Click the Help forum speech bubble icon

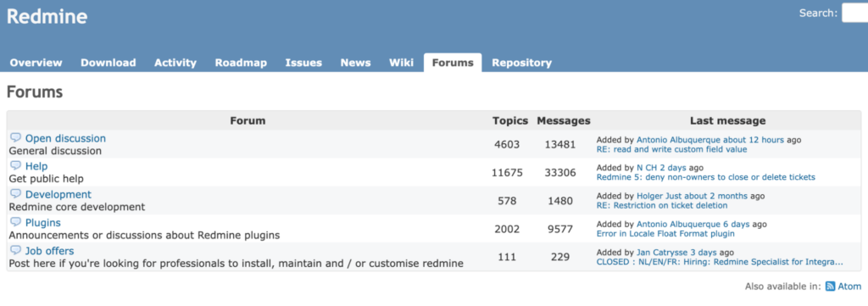(15, 166)
